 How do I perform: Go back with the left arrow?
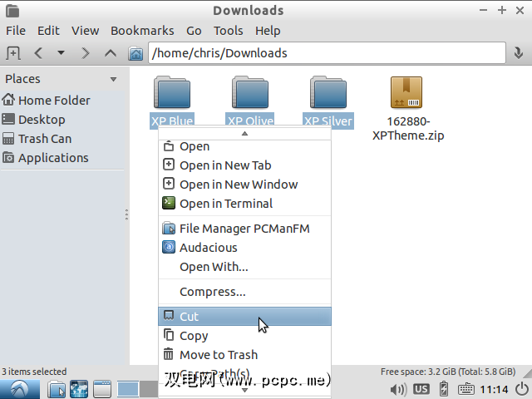[38, 53]
